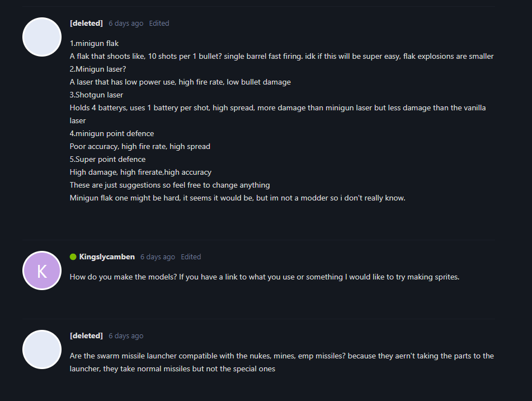The image size is (532, 401).
Task: Click the "6 days ago" timestamp on the swarm missile comment
Action: [126, 336]
